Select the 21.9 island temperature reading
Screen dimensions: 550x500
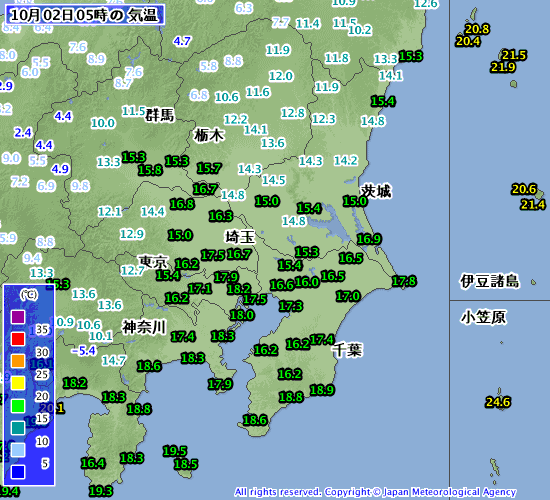[503, 67]
